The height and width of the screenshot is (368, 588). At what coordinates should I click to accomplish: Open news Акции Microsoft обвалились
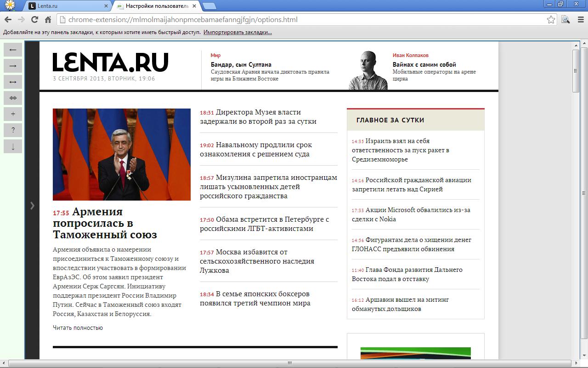(411, 214)
